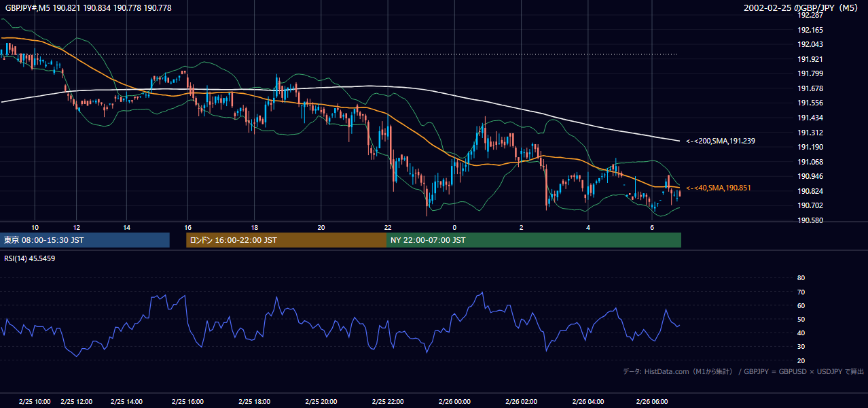868x408 pixels.
Task: Click the 2/26 00:00 date label
Action: [454, 402]
